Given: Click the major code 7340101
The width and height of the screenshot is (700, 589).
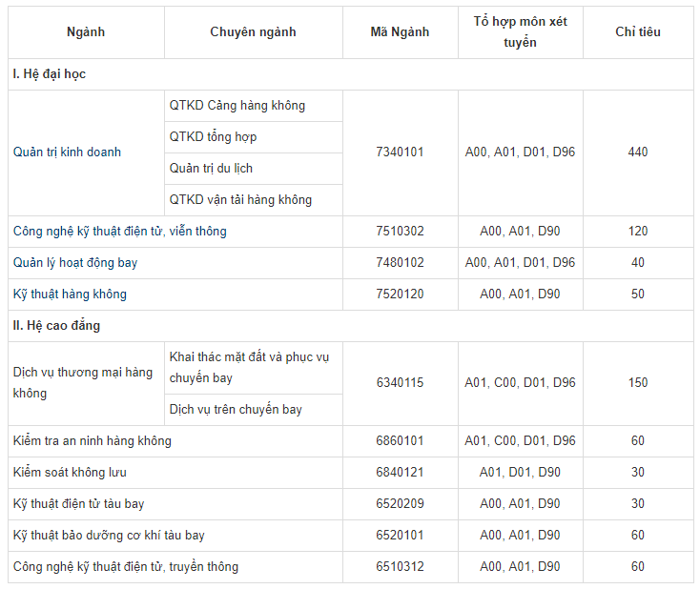Looking at the screenshot, I should pos(400,152).
